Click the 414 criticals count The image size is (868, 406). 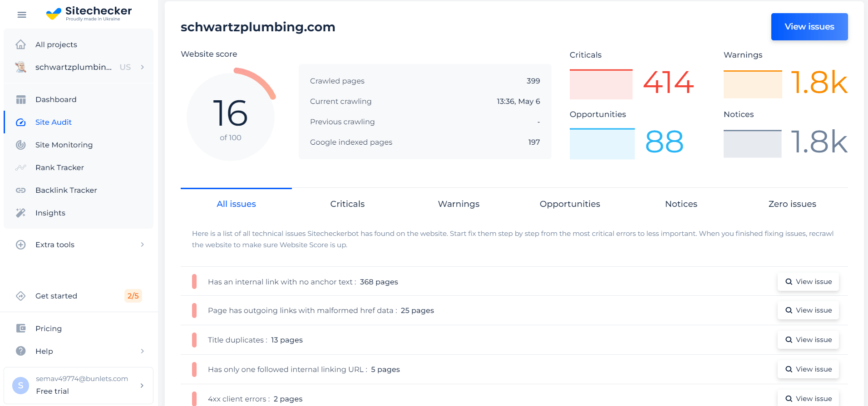tap(668, 83)
